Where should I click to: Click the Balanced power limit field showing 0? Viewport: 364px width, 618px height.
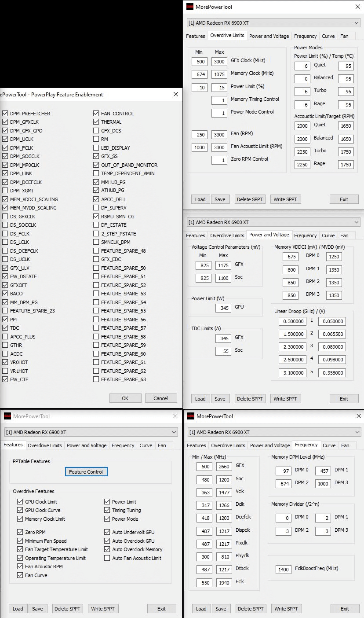click(x=302, y=79)
